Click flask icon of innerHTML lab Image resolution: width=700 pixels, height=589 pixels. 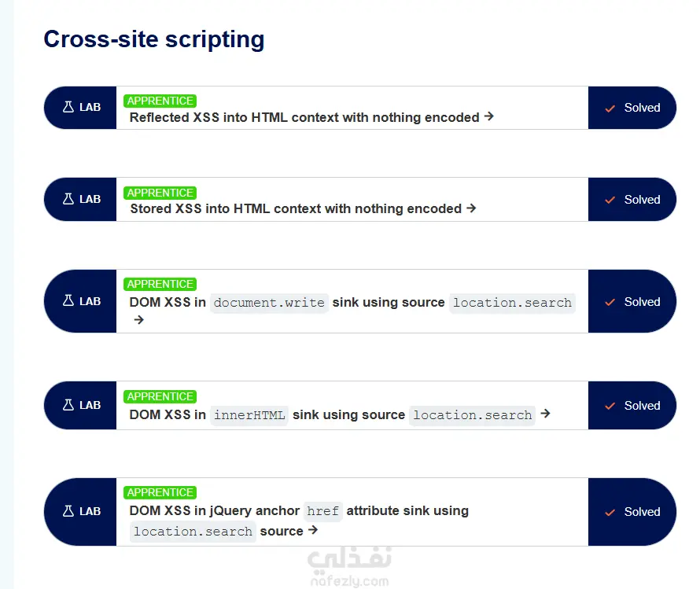(68, 405)
